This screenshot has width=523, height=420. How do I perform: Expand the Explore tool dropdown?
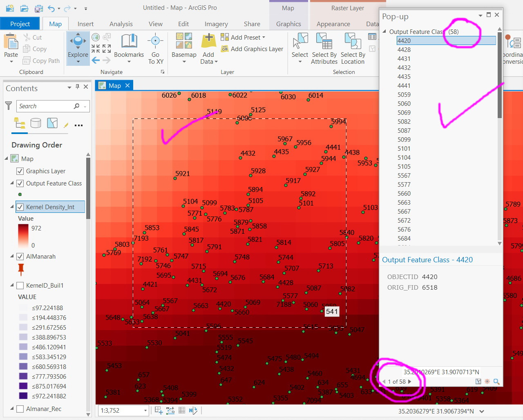(x=78, y=62)
